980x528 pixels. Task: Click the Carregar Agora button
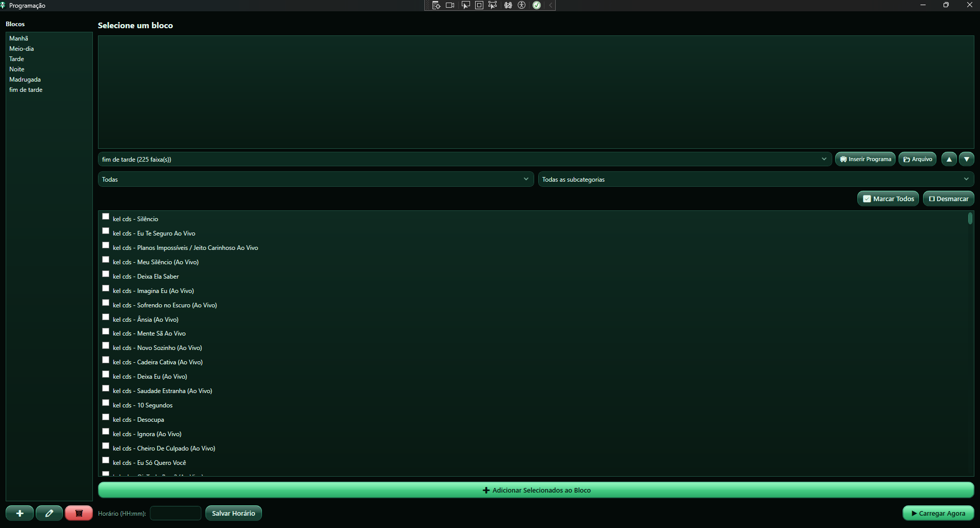pyautogui.click(x=938, y=513)
